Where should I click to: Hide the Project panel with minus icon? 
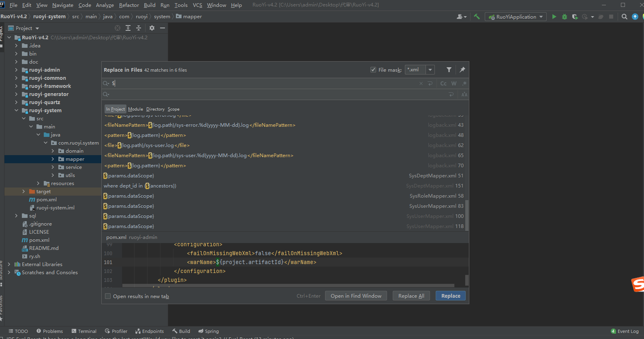(163, 28)
